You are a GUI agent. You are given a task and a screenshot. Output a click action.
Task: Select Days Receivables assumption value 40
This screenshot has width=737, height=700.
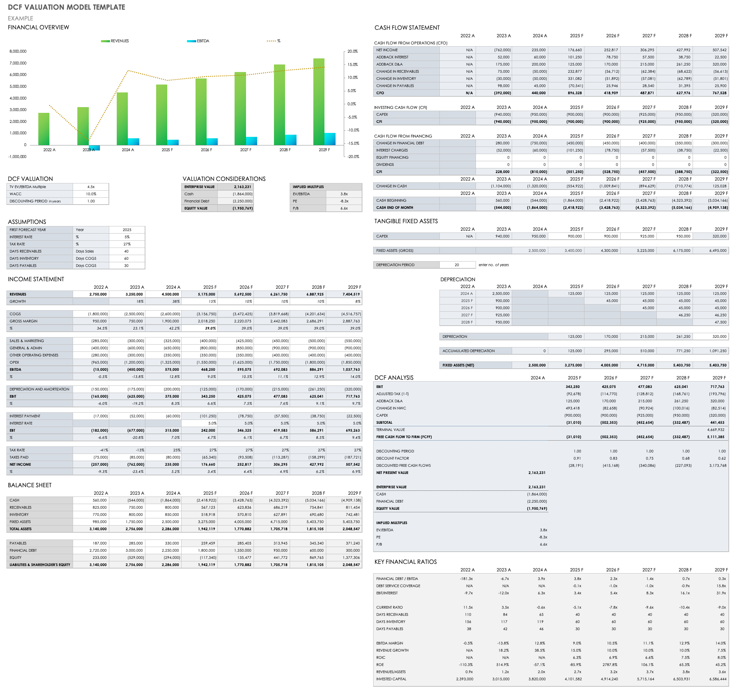pos(127,251)
